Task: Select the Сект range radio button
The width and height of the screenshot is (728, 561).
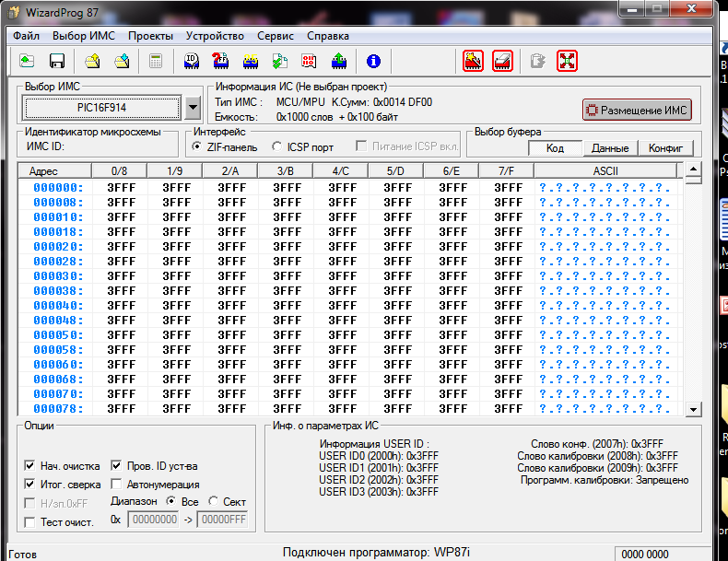Action: (213, 501)
